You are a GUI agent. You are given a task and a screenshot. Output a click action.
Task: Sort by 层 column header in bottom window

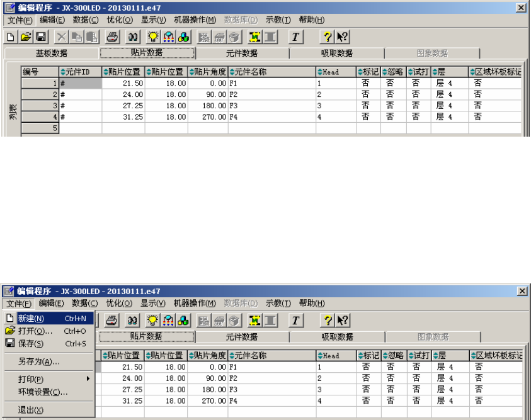[x=450, y=355]
